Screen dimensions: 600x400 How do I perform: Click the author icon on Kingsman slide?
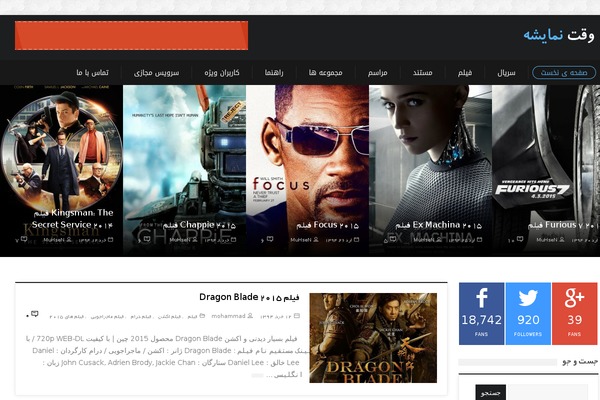(69, 240)
